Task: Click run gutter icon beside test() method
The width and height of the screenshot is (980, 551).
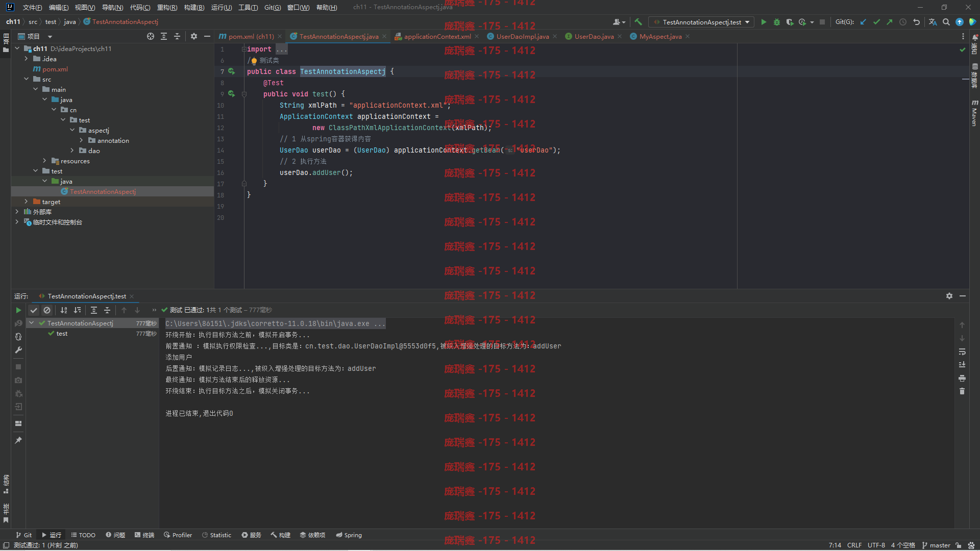Action: click(x=231, y=94)
